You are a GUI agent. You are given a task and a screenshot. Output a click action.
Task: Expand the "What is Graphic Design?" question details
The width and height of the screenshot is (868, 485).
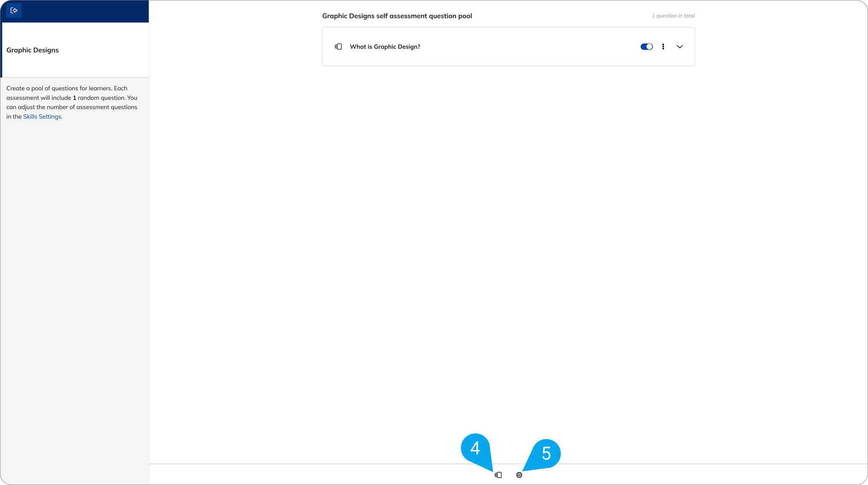click(x=680, y=46)
